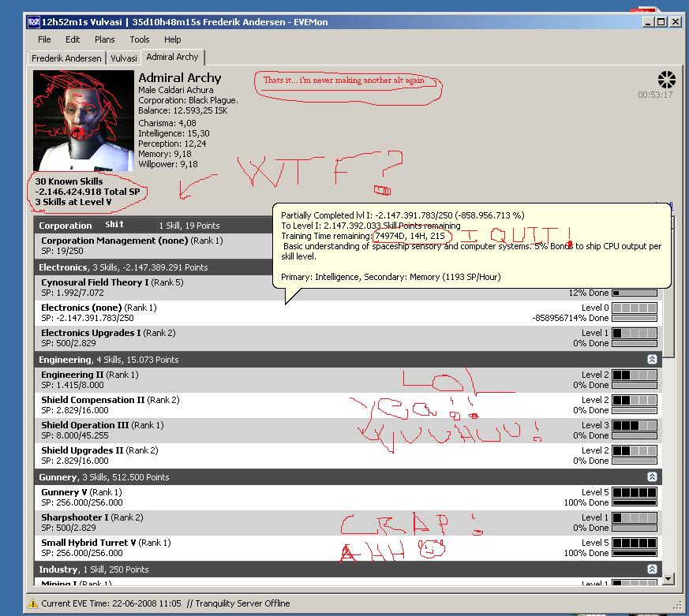Collapse the Gunnery skill group
Viewport: 689px width, 616px height.
coord(652,477)
